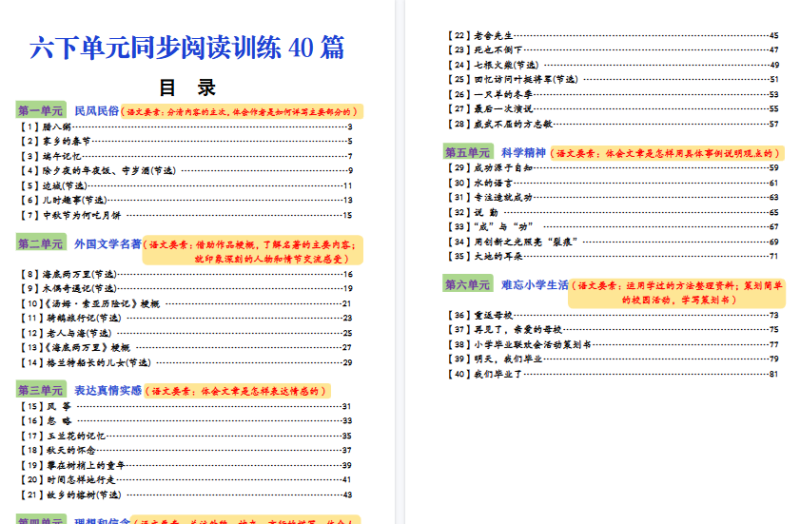800x524 pixels.
Task: Open entry '【9】木偶奇遇记(节选)'
Action: coord(186,288)
